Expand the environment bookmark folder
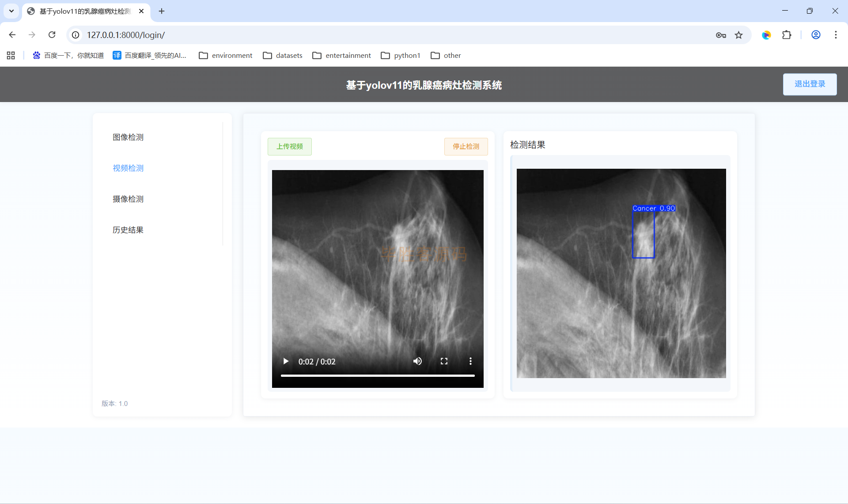The width and height of the screenshot is (848, 504). [x=226, y=55]
